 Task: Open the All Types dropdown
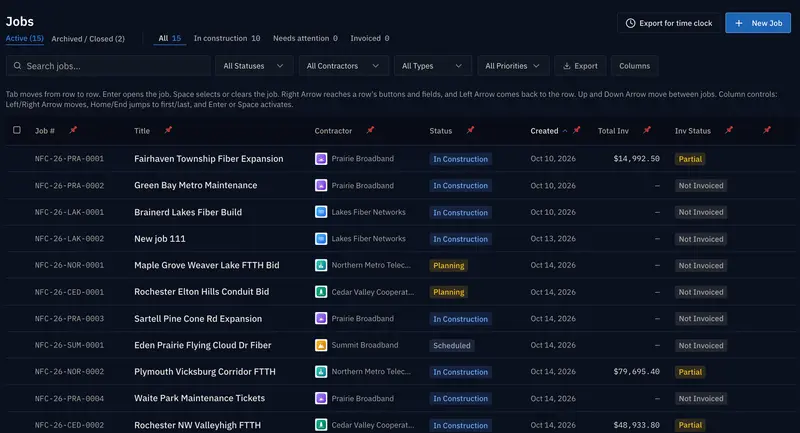point(433,66)
